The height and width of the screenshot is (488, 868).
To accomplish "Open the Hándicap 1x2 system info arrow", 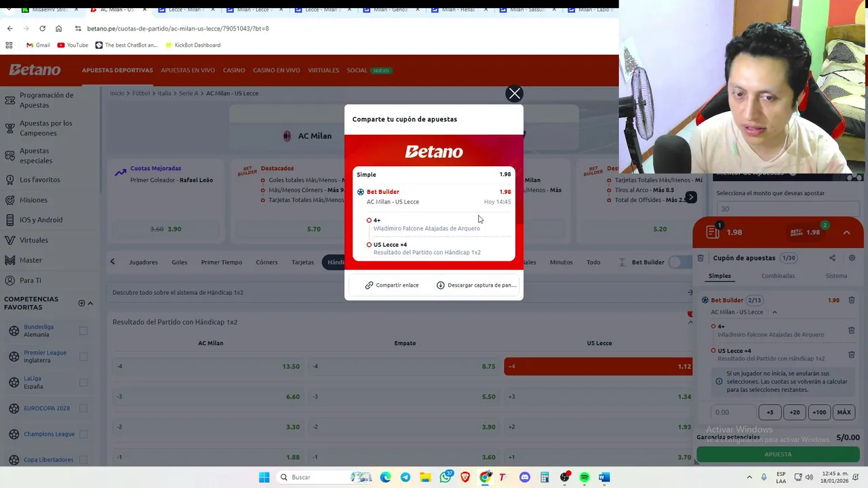I will pos(690,293).
